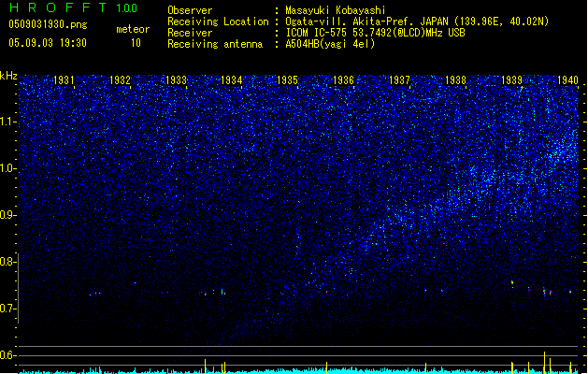Click the date stamp 05.09.03 19:30

(x=48, y=42)
